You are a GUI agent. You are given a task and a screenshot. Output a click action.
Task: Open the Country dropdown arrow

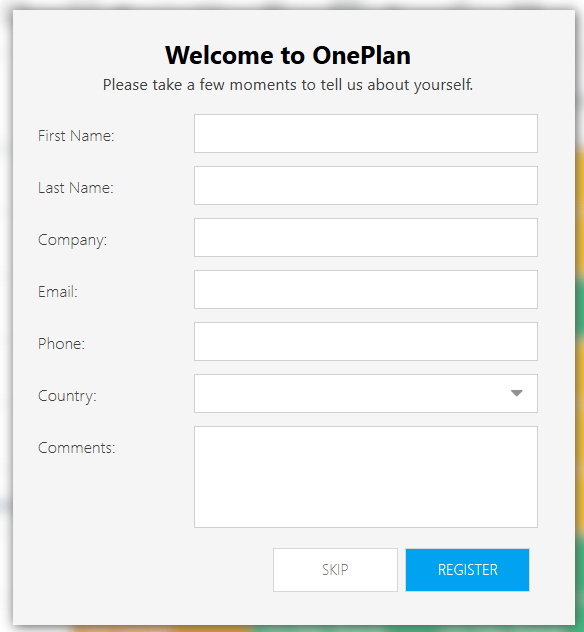pos(517,393)
